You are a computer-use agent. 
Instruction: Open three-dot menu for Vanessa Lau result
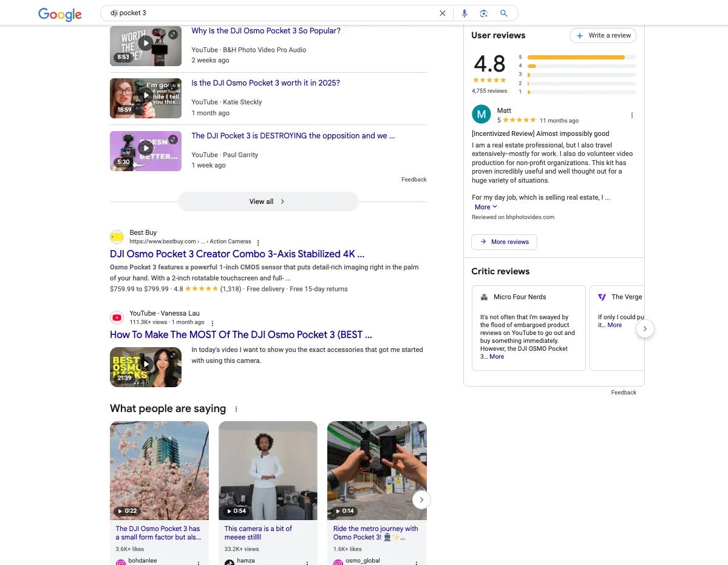[212, 323]
